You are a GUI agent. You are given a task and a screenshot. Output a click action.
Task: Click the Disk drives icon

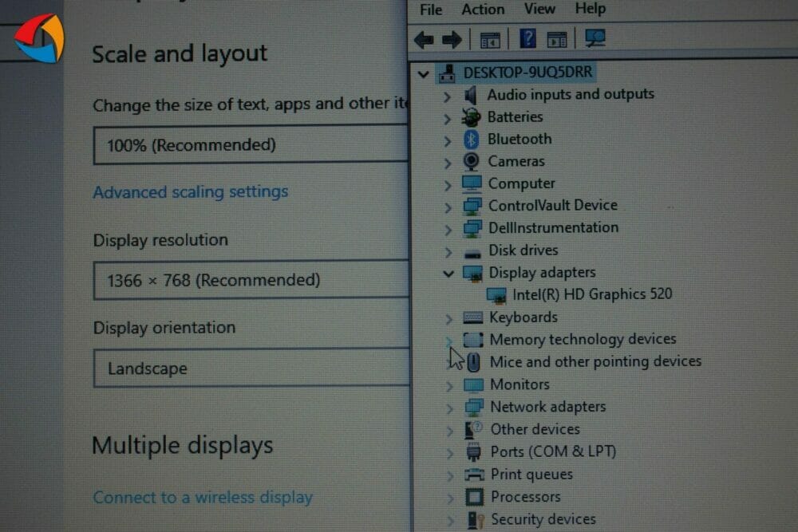coord(472,253)
